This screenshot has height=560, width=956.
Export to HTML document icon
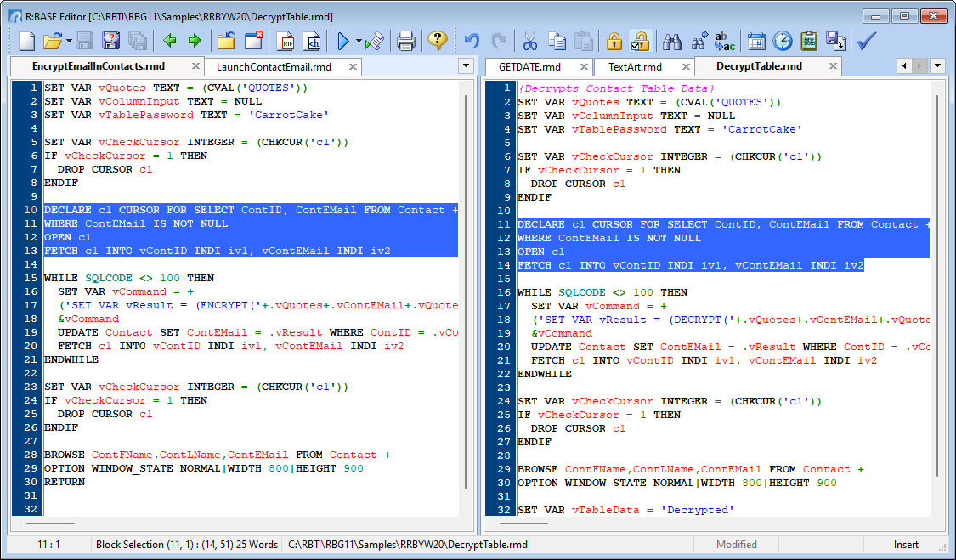(312, 42)
